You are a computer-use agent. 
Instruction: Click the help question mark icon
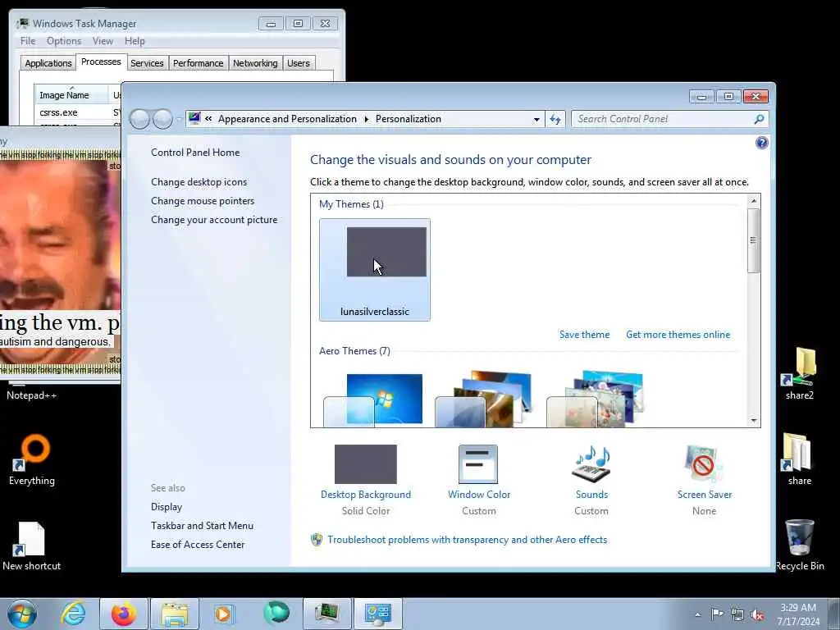[761, 143]
